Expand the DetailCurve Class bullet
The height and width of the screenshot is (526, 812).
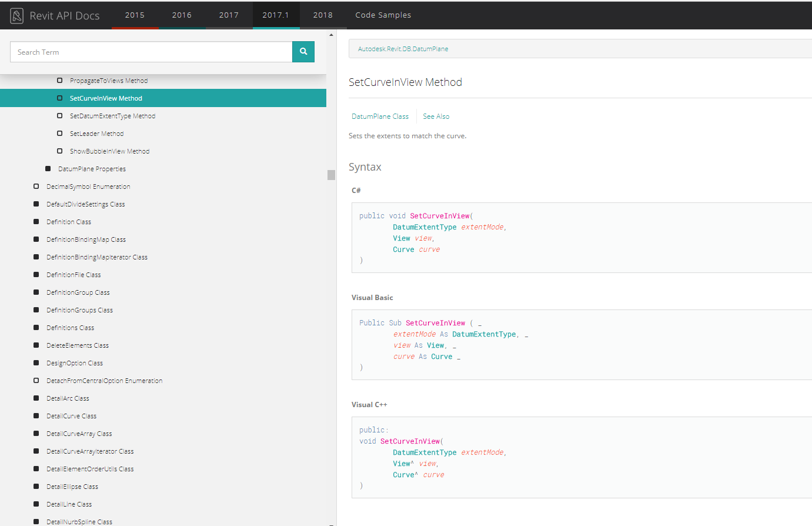[36, 416]
